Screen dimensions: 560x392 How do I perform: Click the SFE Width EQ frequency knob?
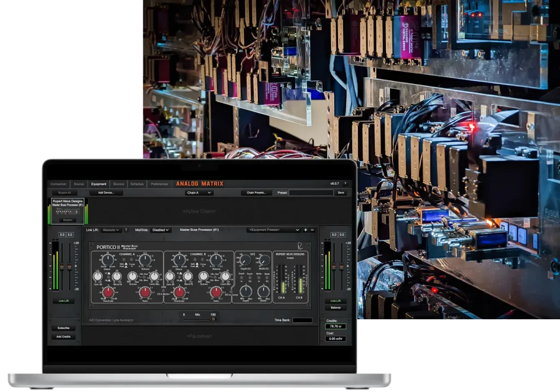[264, 260]
